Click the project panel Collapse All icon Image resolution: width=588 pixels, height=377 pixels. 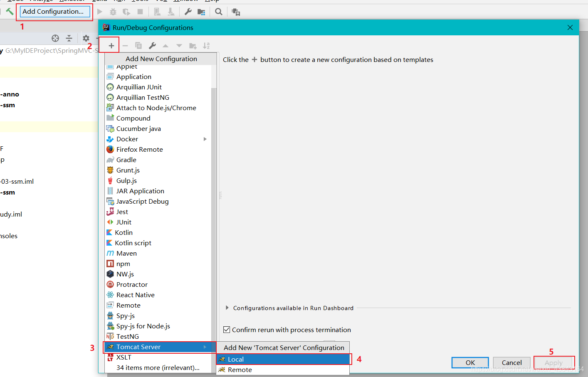tap(69, 38)
